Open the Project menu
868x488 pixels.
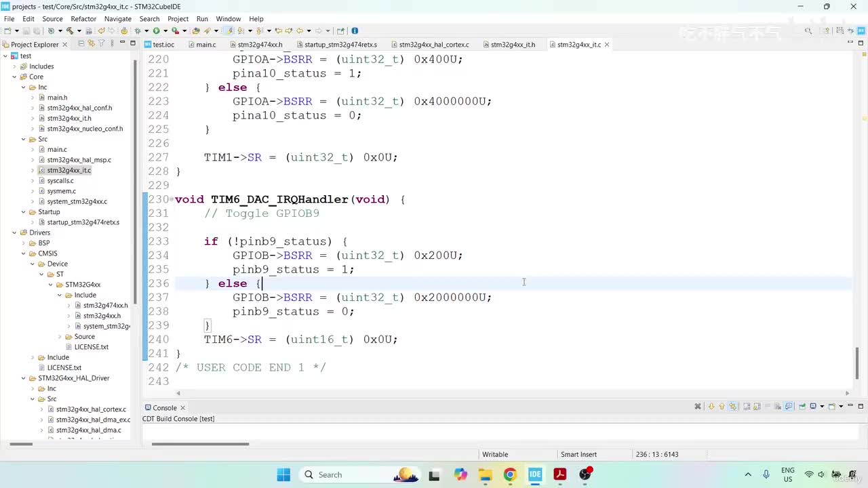point(178,19)
